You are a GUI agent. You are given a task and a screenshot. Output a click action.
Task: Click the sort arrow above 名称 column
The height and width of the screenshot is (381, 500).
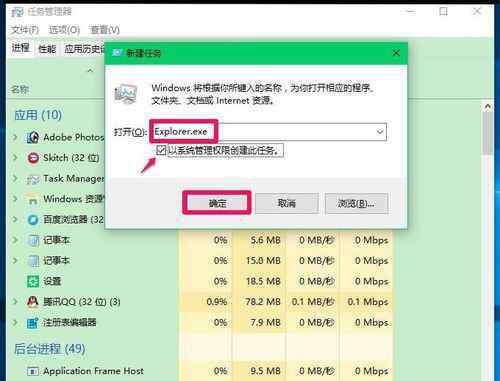[x=90, y=71]
